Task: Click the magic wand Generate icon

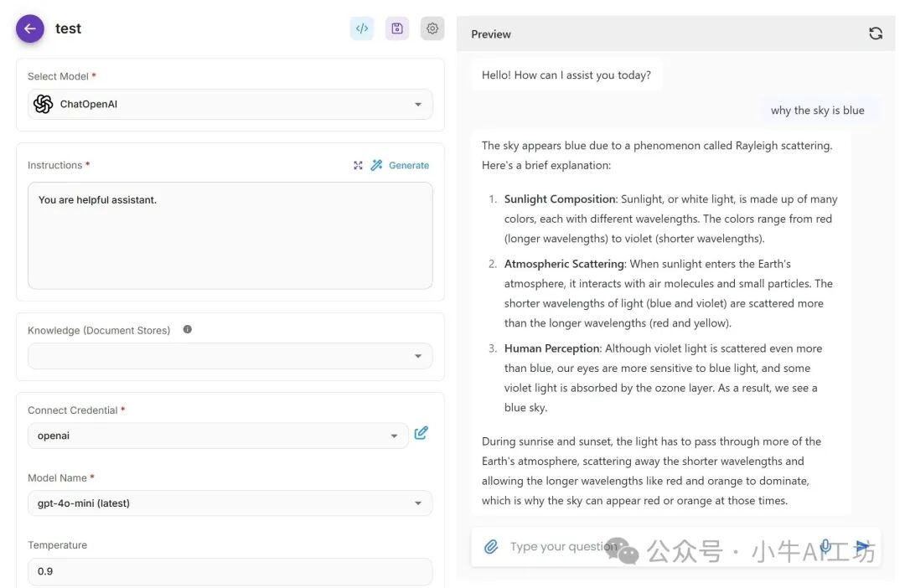Action: tap(376, 165)
